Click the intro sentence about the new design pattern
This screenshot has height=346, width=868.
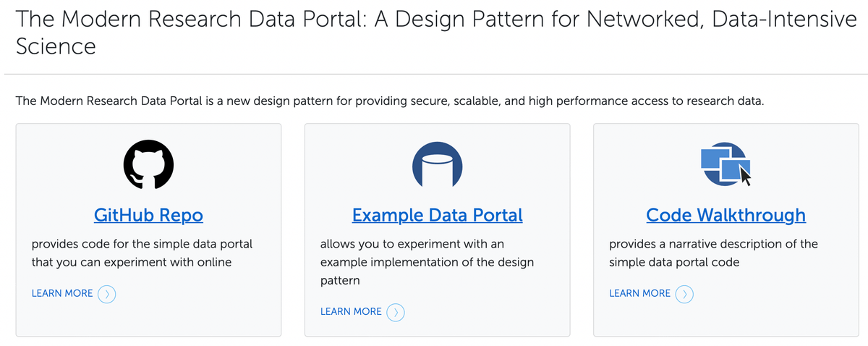coord(389,101)
